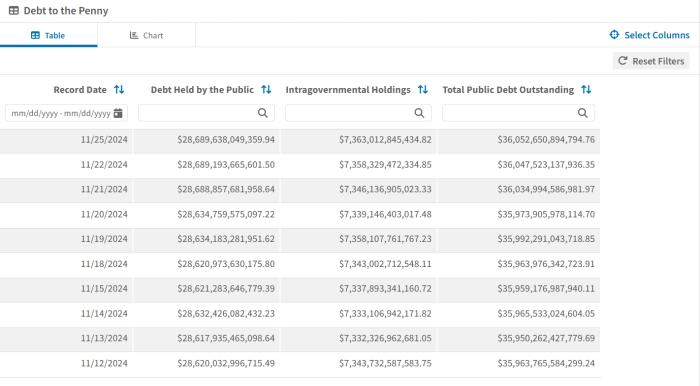Viewport: 700px width, 386px height.
Task: Click the Reset Filters button
Action: [x=651, y=61]
